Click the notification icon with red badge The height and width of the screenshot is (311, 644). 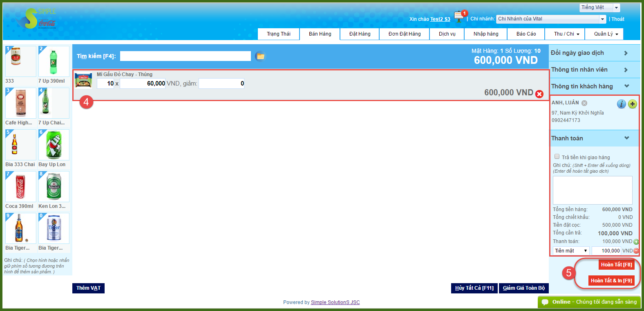click(x=459, y=17)
